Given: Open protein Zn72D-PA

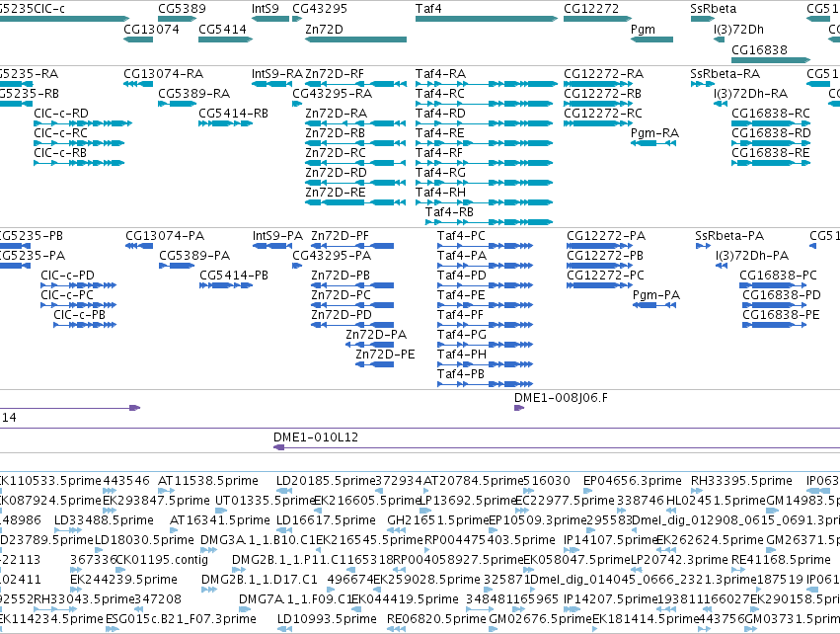Looking at the screenshot, I should pos(369,345).
